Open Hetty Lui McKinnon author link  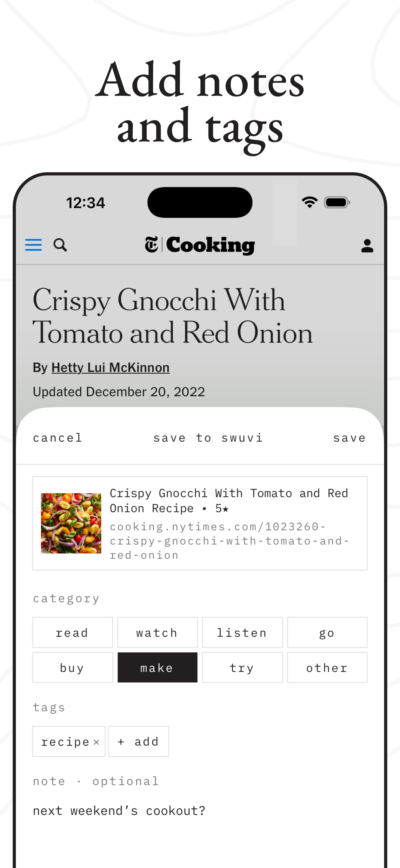click(110, 367)
